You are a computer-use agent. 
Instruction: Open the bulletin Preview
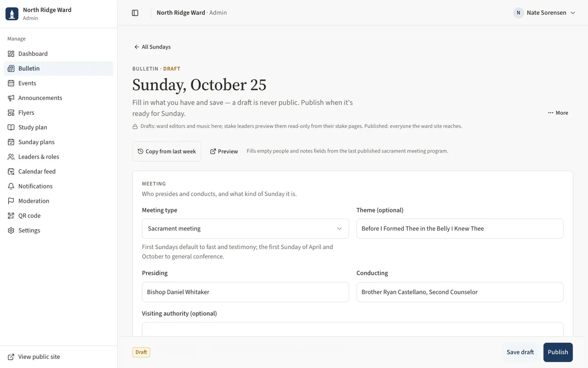tap(224, 152)
